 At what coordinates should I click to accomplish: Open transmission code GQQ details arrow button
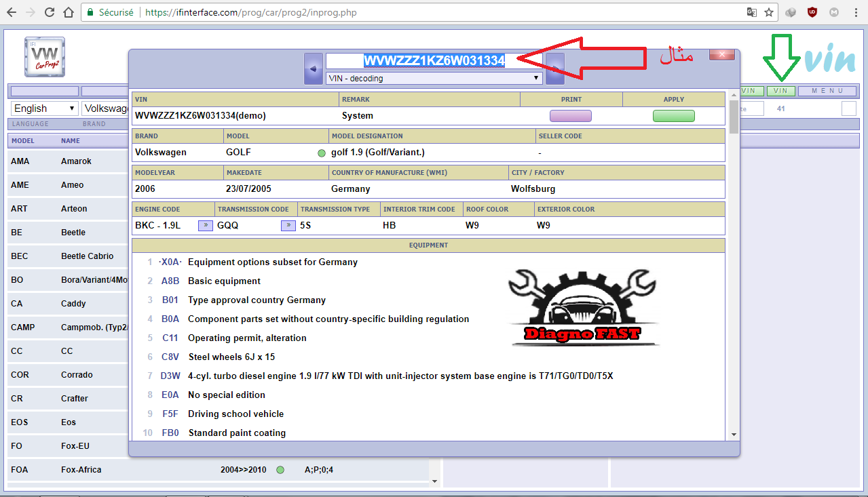(288, 225)
